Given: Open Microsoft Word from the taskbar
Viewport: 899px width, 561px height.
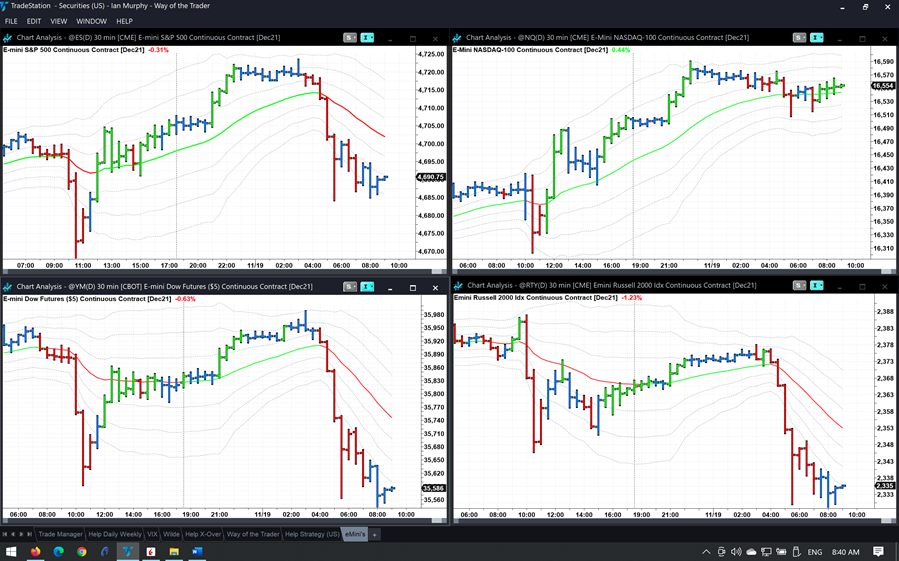Looking at the screenshot, I should (x=197, y=551).
